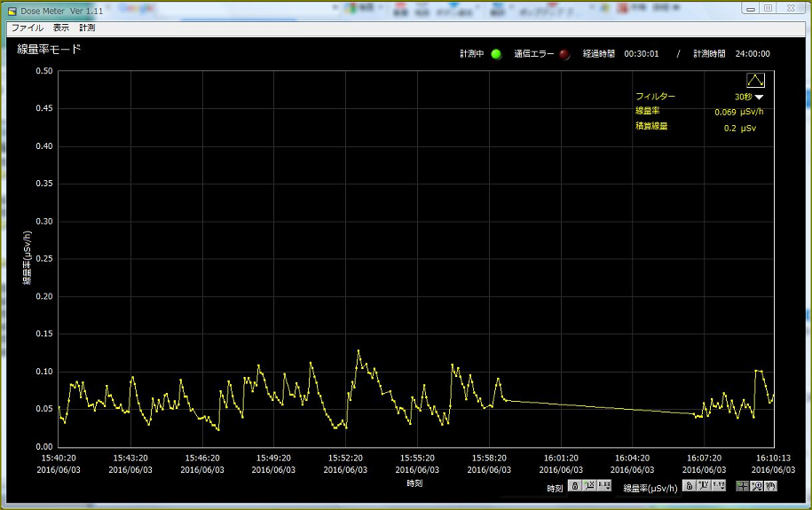
Task: Click the time axis lock icon
Action: point(575,485)
